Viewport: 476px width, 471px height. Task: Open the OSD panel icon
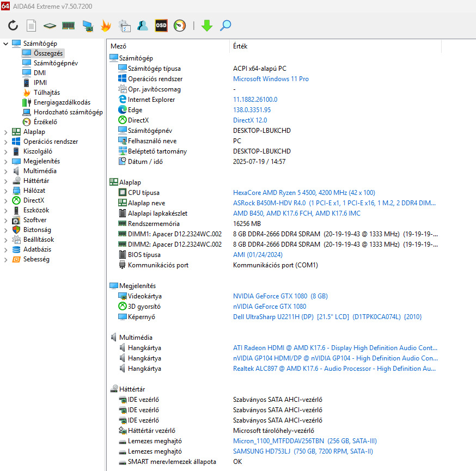click(161, 26)
